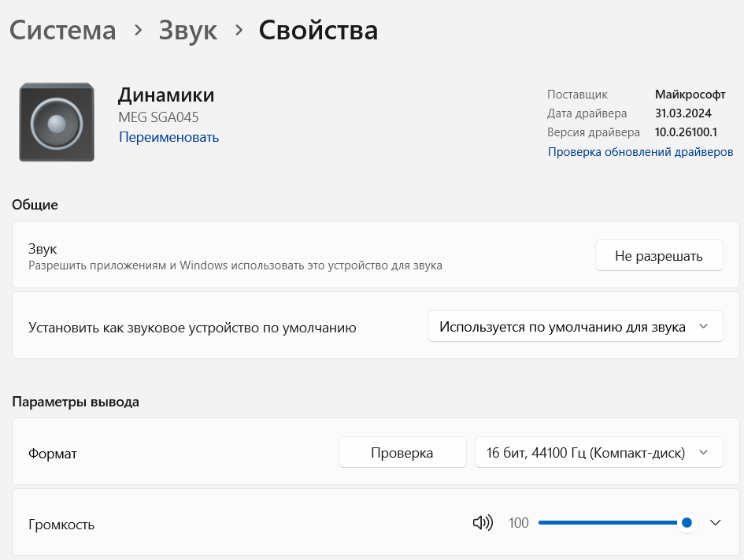Click the Динамики speaker device image

pyautogui.click(x=57, y=122)
